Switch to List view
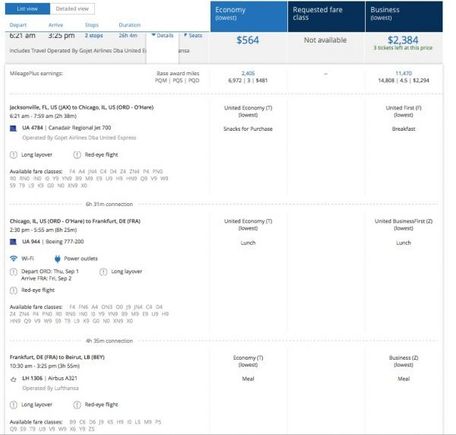Viewport: 456px width, 435px height. coord(27,9)
